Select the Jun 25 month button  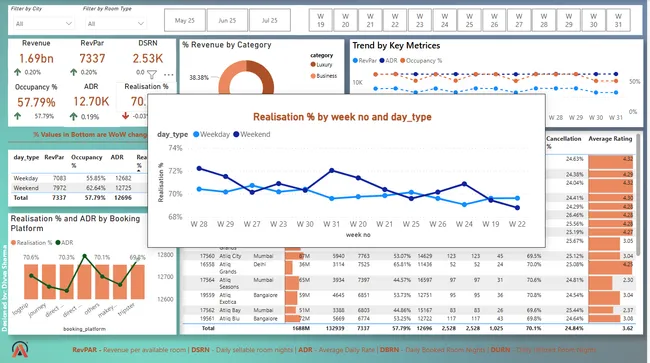(227, 20)
